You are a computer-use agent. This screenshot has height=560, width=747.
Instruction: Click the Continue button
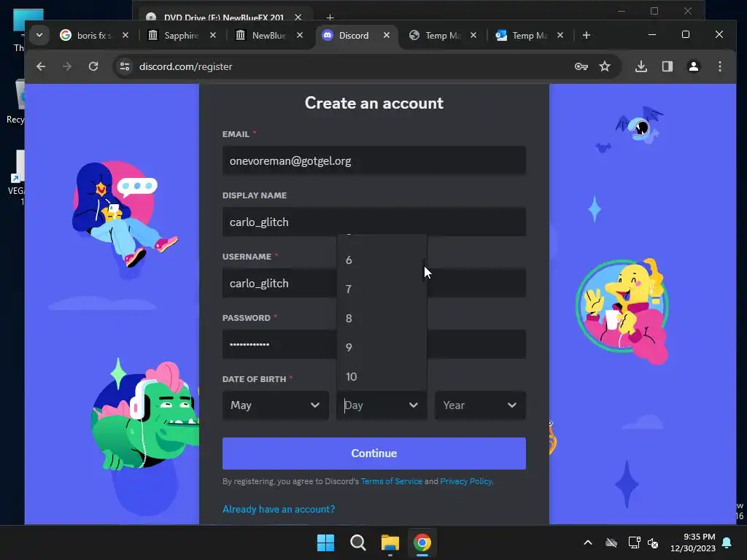pos(374,454)
